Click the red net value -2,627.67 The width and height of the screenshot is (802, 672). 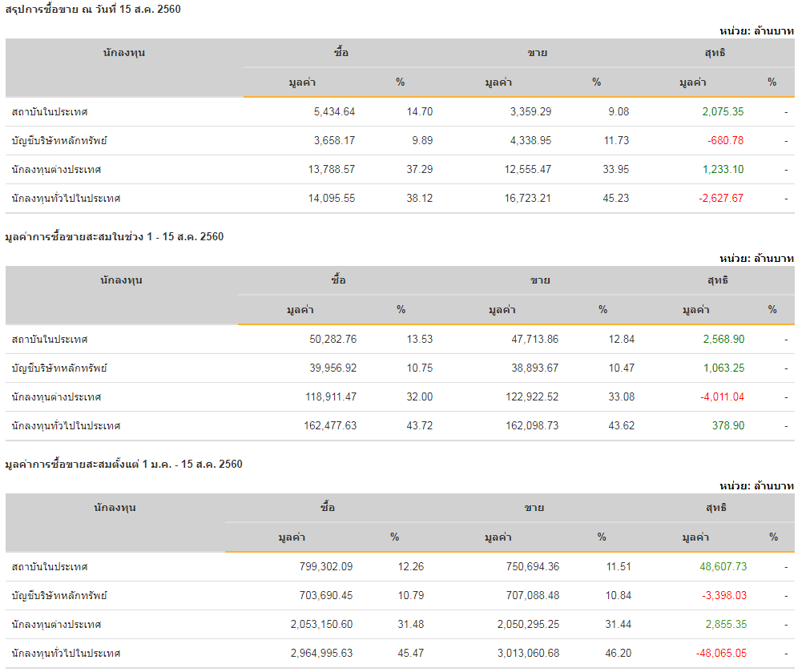(720, 198)
